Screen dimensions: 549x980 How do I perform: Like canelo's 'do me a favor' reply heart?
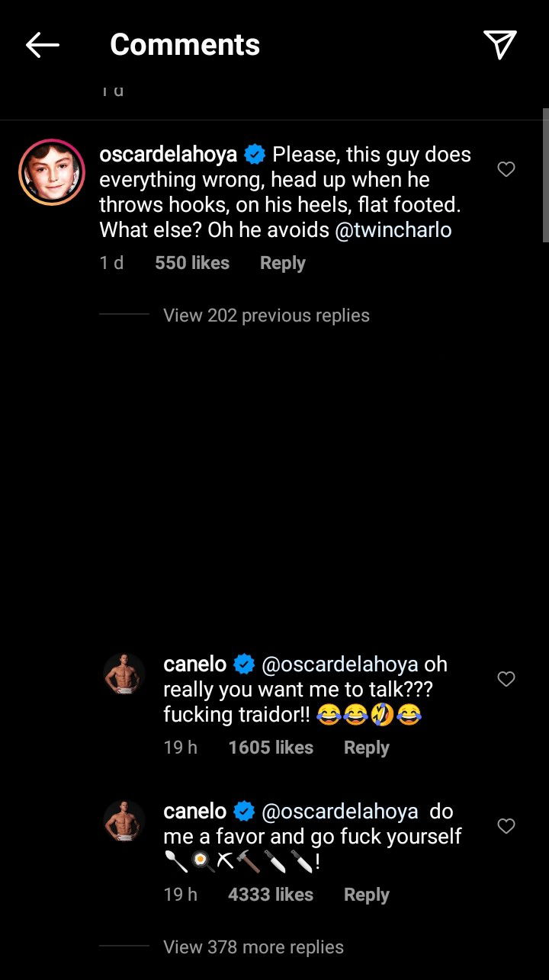(x=506, y=826)
